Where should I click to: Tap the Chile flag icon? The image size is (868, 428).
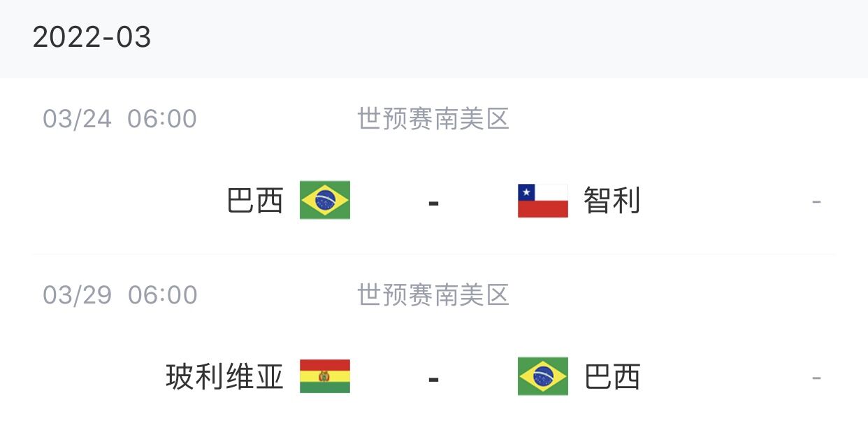click(x=543, y=201)
